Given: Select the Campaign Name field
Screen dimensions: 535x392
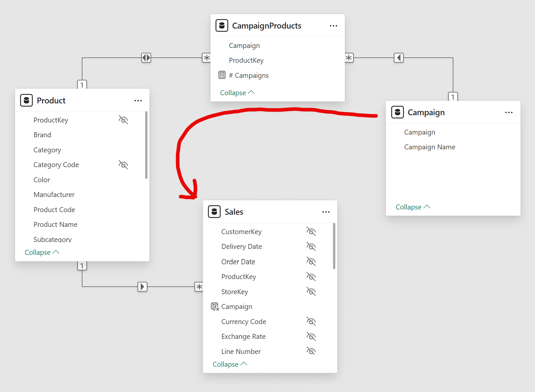Looking at the screenshot, I should pyautogui.click(x=429, y=147).
